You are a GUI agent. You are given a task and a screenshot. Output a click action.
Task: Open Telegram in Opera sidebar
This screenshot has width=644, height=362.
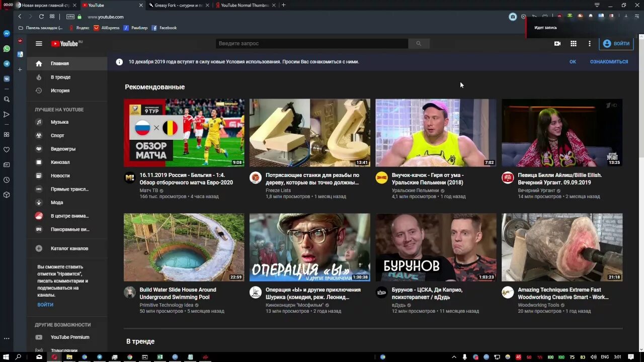click(7, 64)
